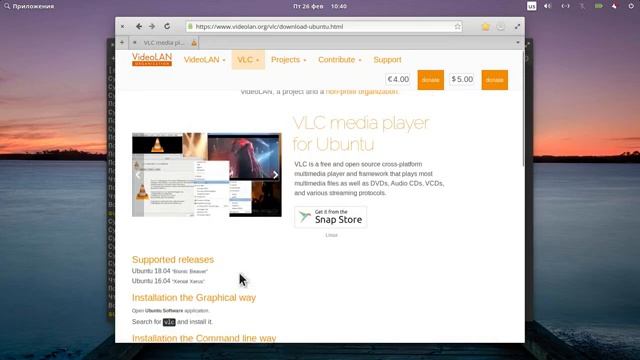Select the Ubuntu 16.04 Xenial Xerus line
Screen dimensions: 640x360
click(x=168, y=281)
